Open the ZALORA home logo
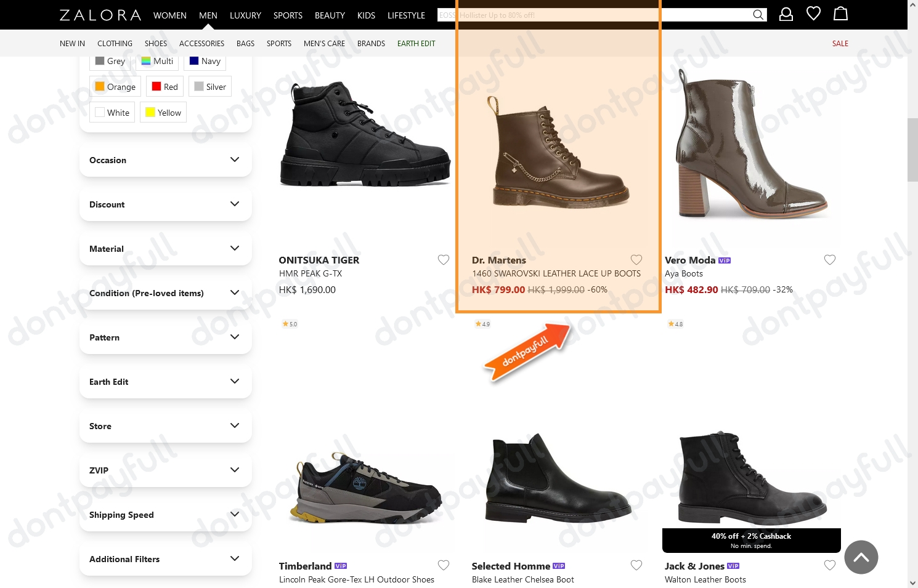This screenshot has height=588, width=918. click(100, 15)
